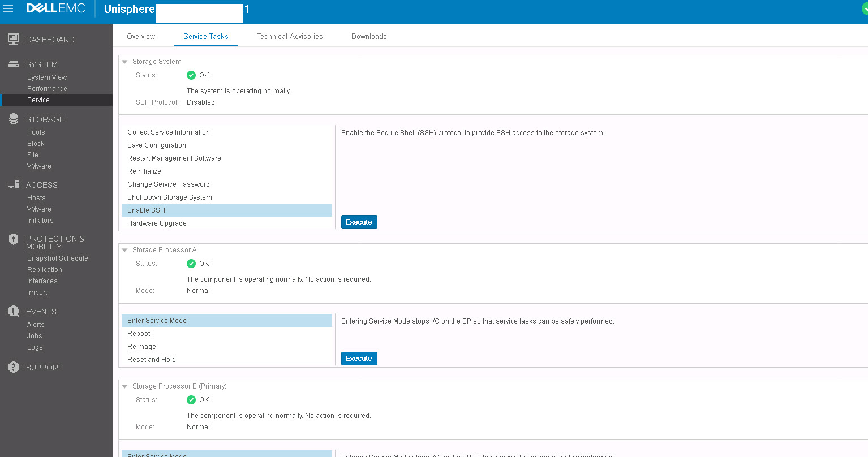
Task: Collapse the Storage Processor B (Primary) section
Action: pos(125,386)
